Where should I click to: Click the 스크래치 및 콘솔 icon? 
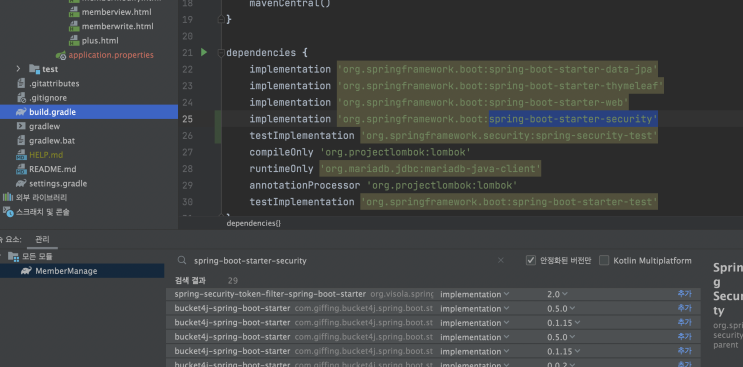(x=8, y=212)
